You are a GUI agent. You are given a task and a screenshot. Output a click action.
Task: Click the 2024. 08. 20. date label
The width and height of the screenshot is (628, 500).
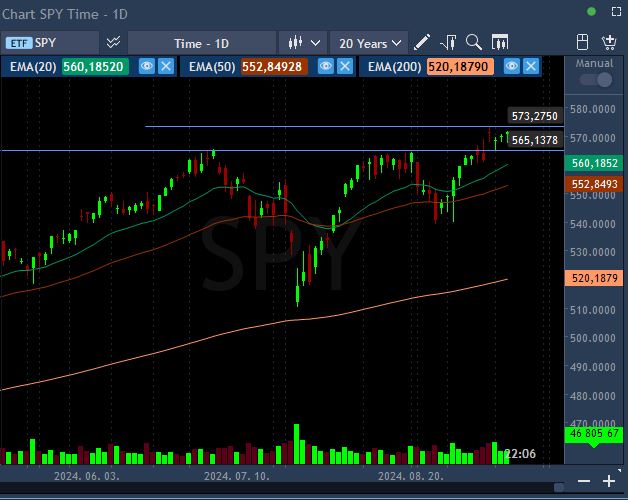(x=411, y=476)
